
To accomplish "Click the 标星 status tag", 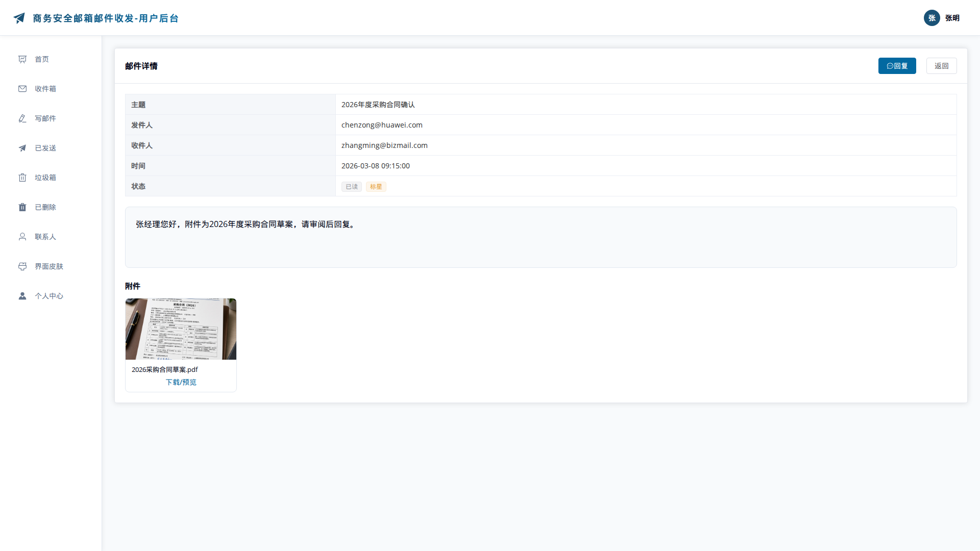I will (376, 187).
